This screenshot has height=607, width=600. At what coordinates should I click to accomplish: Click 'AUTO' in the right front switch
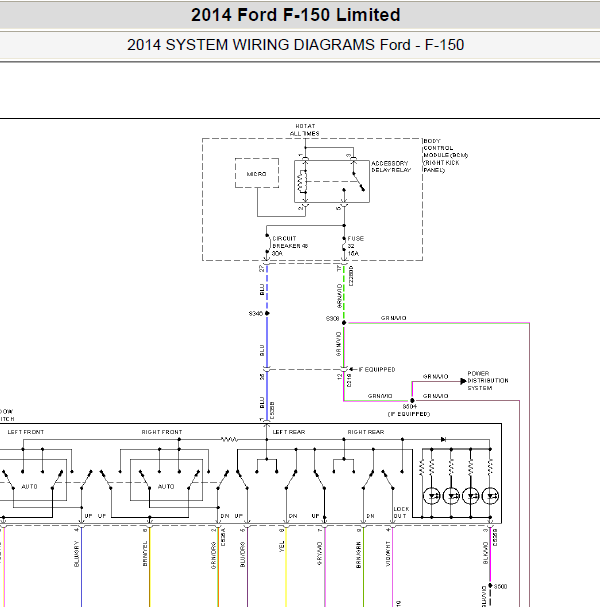click(166, 487)
